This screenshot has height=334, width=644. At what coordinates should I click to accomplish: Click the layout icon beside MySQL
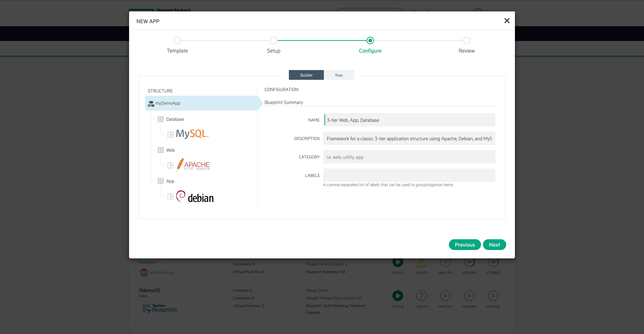tap(171, 135)
